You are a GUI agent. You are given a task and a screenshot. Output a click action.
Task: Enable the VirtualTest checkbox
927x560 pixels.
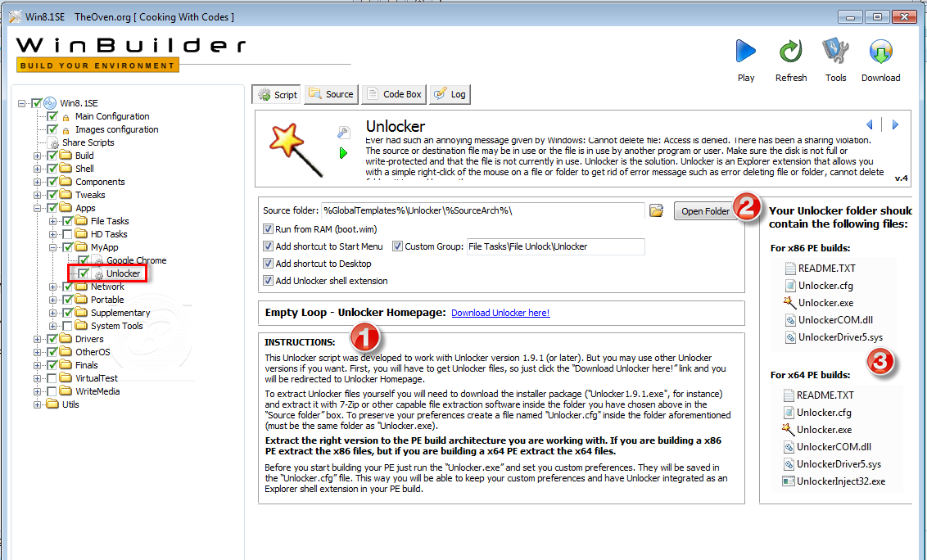tap(52, 378)
